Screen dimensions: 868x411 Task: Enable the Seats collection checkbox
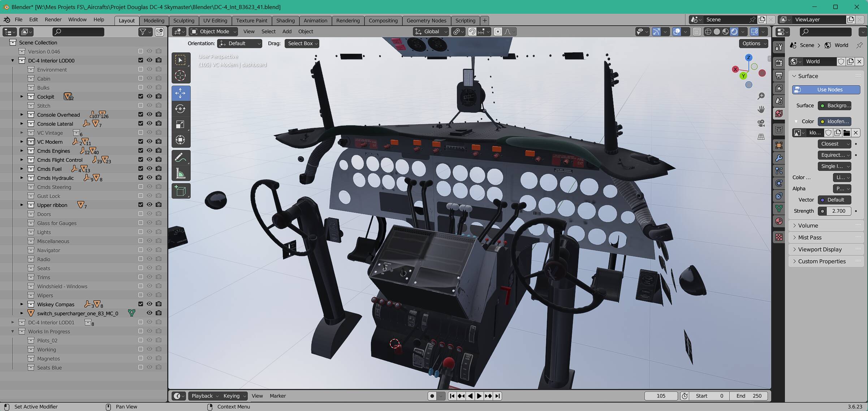coord(141,268)
